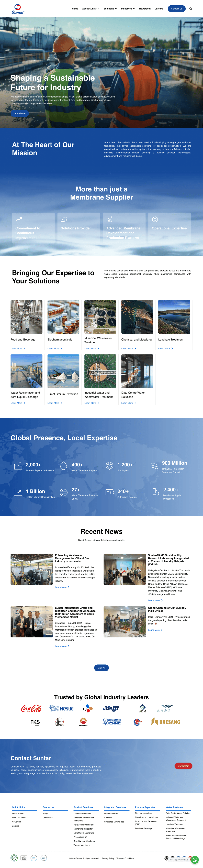
Task: Click the Solutions Provider handshake icon
Action: 64,219
